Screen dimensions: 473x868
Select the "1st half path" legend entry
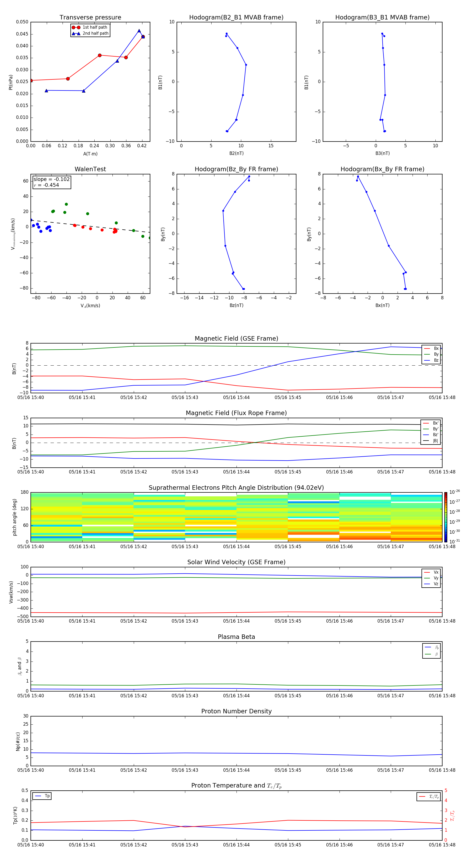click(x=90, y=27)
